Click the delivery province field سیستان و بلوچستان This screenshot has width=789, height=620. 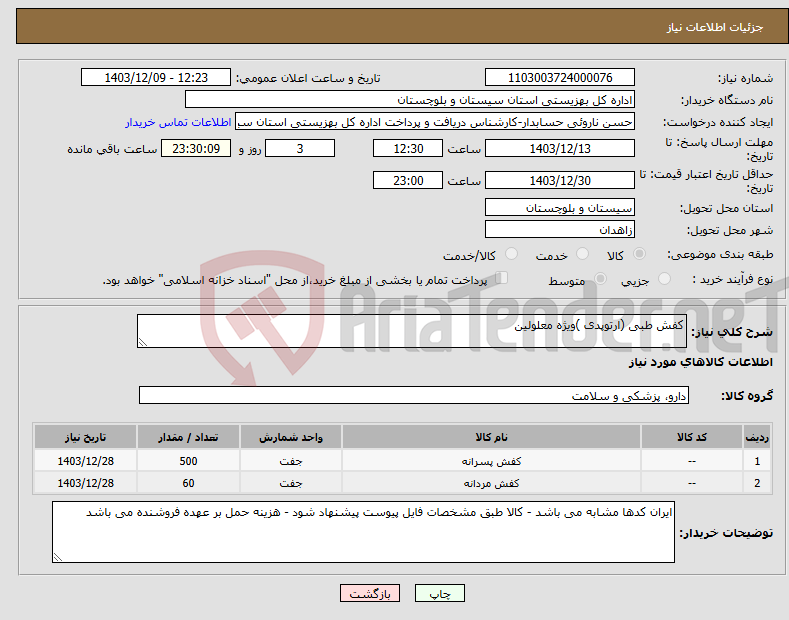560,207
